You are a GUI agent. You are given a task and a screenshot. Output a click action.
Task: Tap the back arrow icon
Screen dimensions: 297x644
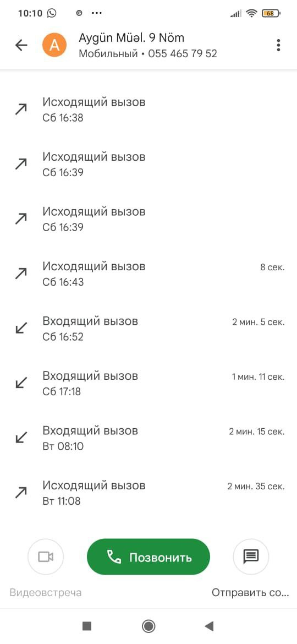(21, 45)
